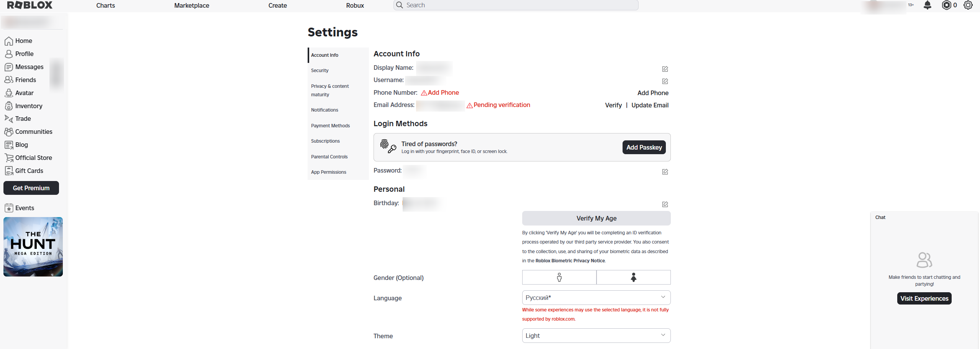The image size is (980, 349).
Task: Open Create in top navigation
Action: click(277, 5)
